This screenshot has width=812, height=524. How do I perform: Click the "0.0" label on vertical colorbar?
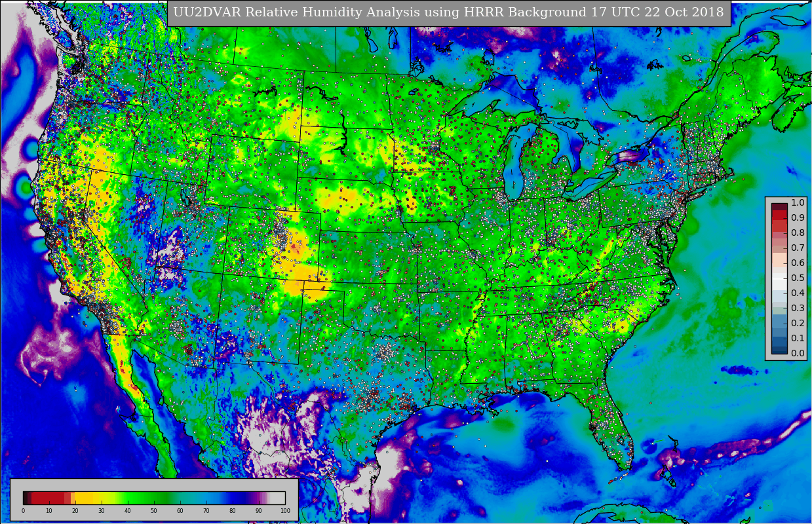coord(798,353)
